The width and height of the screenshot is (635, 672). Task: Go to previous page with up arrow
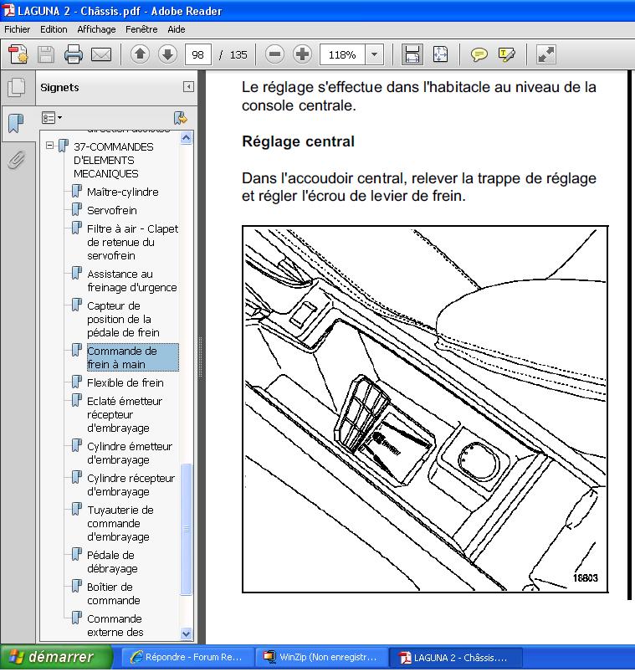(x=140, y=54)
